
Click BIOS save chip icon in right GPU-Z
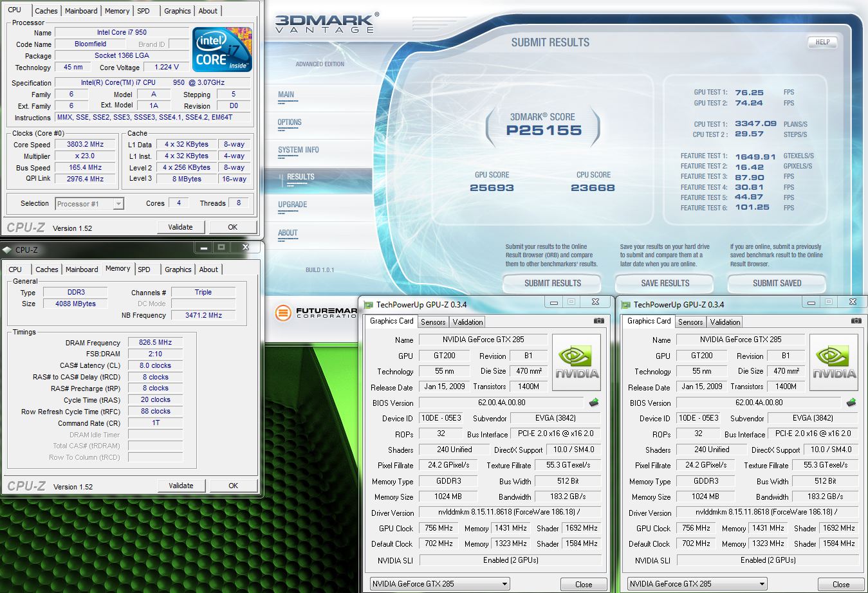(851, 403)
